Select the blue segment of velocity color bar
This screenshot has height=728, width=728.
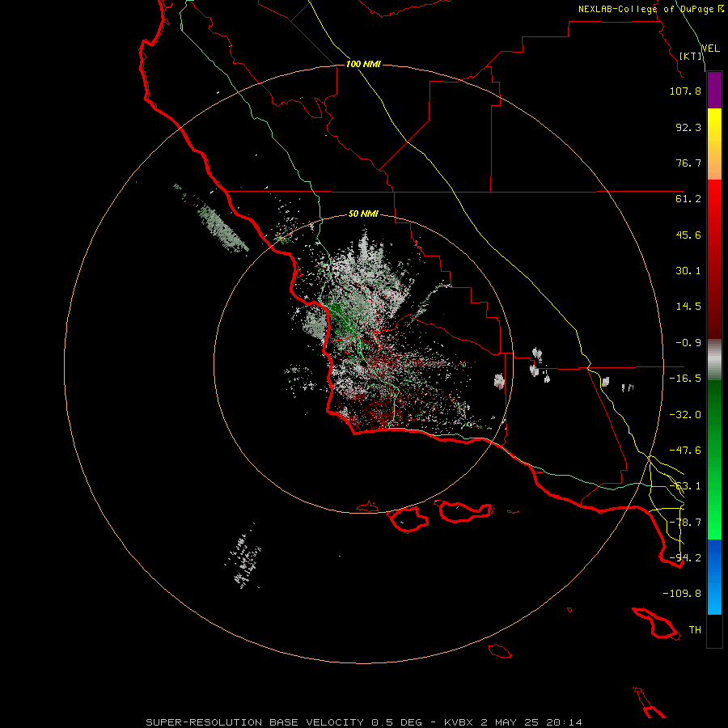tap(714, 577)
